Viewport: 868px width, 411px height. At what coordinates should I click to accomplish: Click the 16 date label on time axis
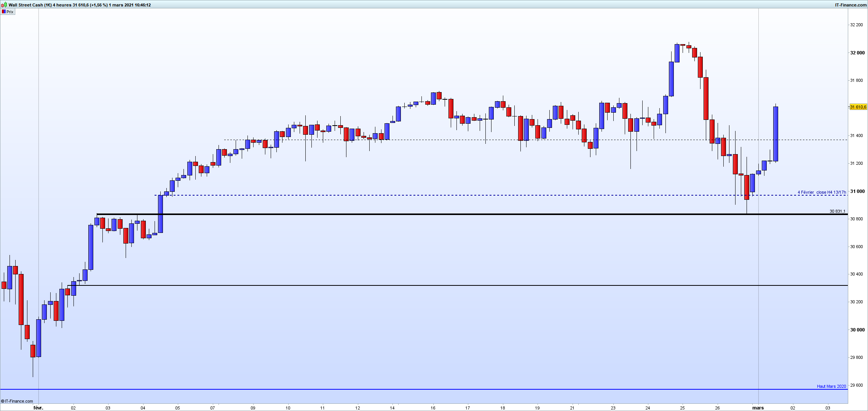tap(433, 408)
